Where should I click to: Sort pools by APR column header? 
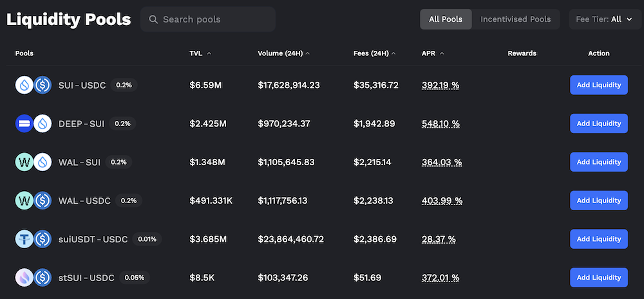point(433,53)
